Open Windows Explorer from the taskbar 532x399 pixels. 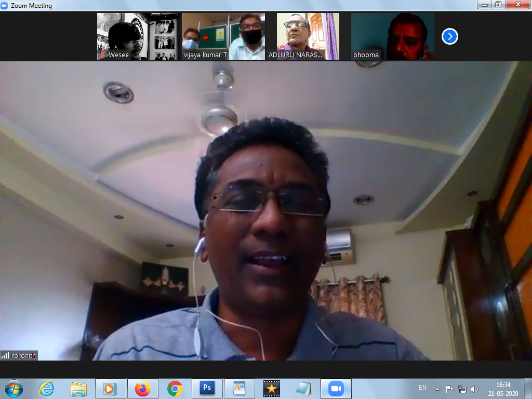pyautogui.click(x=78, y=388)
